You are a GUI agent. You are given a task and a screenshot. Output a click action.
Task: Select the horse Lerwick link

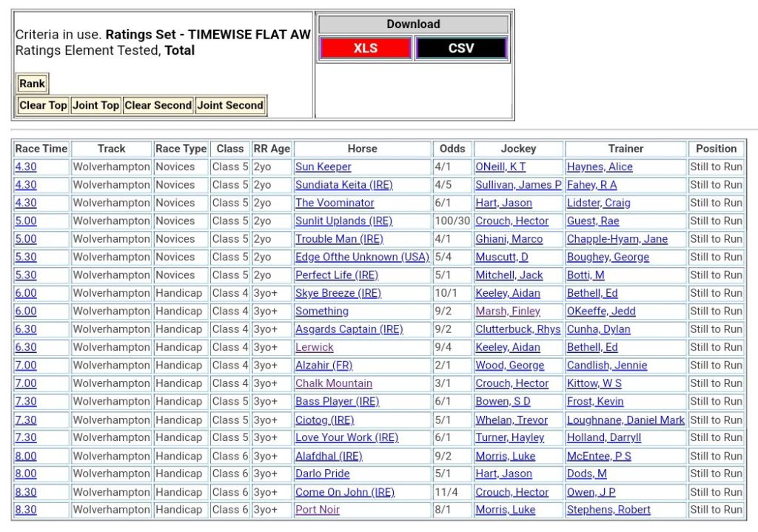click(314, 347)
